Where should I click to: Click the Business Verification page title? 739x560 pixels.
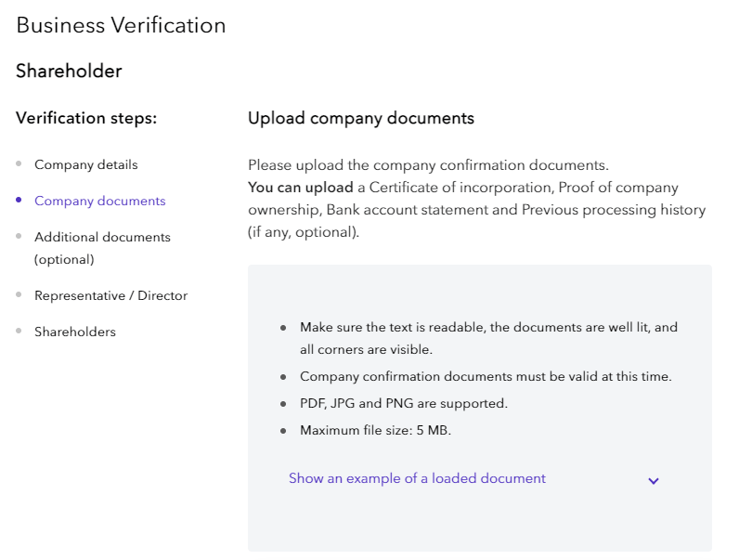click(x=121, y=25)
